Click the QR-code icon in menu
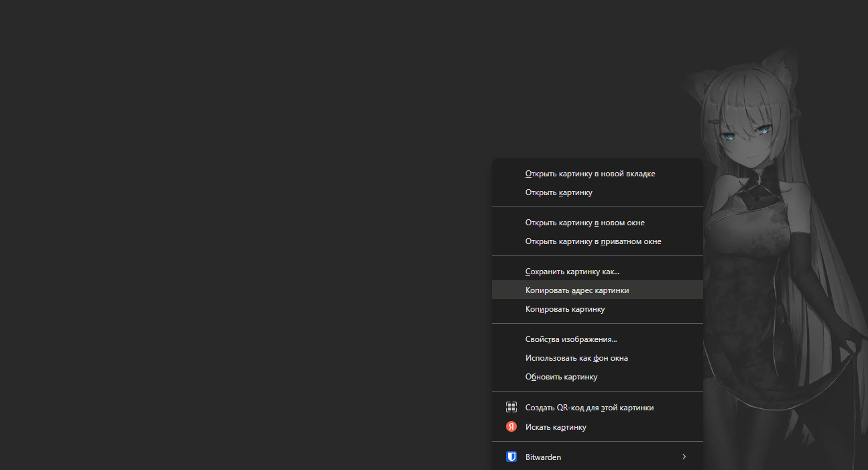The height and width of the screenshot is (470, 868). point(511,407)
